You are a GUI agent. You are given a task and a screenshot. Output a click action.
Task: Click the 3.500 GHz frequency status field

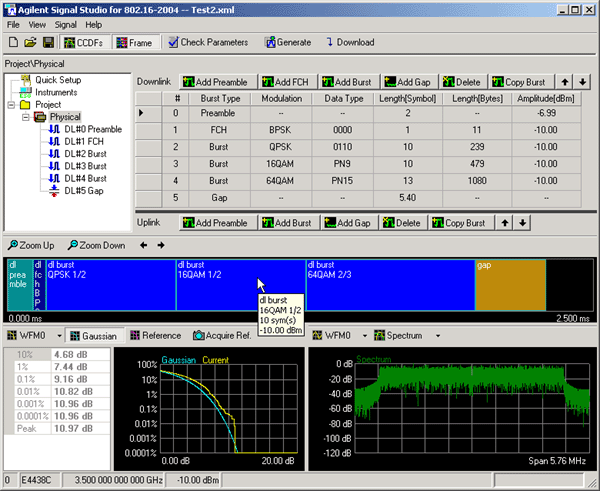[x=114, y=480]
